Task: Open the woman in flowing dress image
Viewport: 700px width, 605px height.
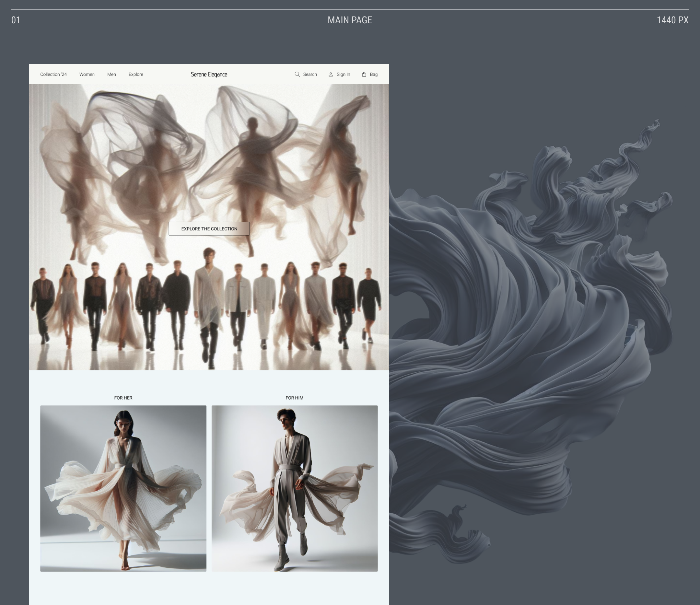Action: (123, 488)
